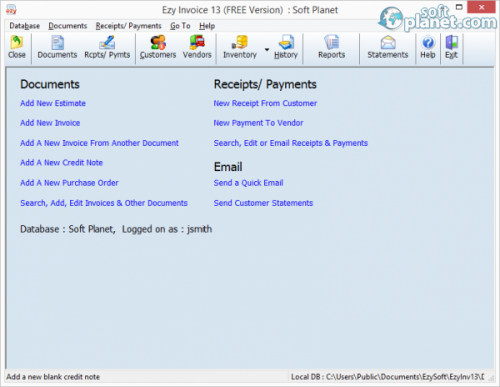
Task: Click Add A New Credit Note link
Action: 61,163
